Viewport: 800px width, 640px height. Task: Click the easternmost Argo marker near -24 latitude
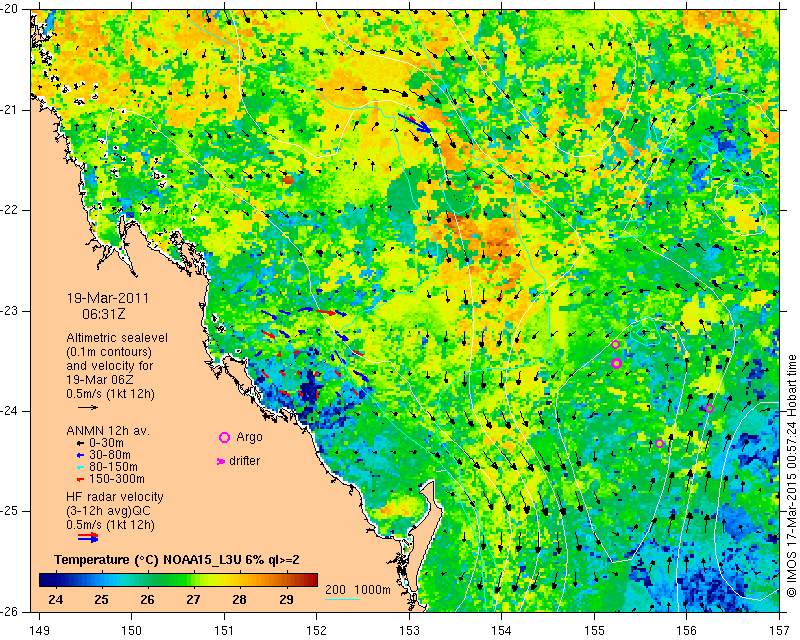[x=709, y=408]
